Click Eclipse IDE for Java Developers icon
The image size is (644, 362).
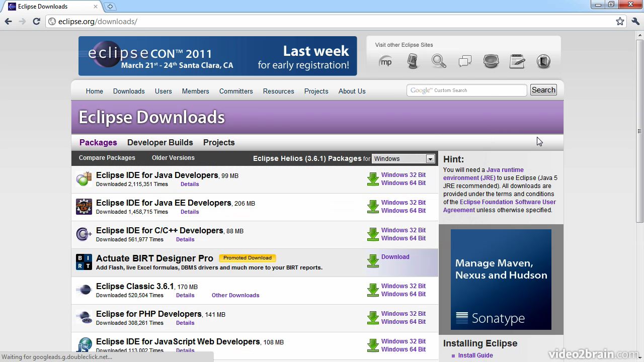point(84,179)
